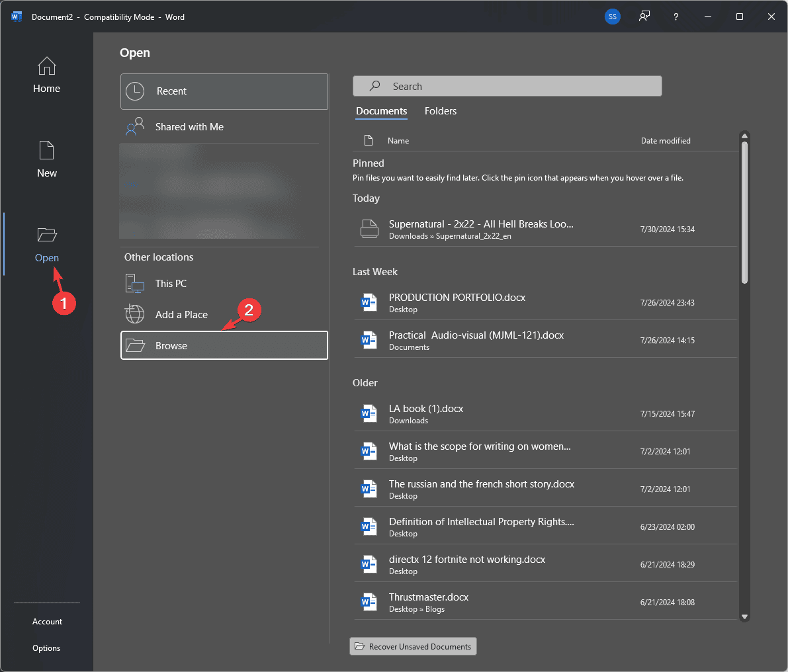Open PRODUCTION PORTFOLIO.docx from the list
The height and width of the screenshot is (672, 788).
[x=546, y=302]
